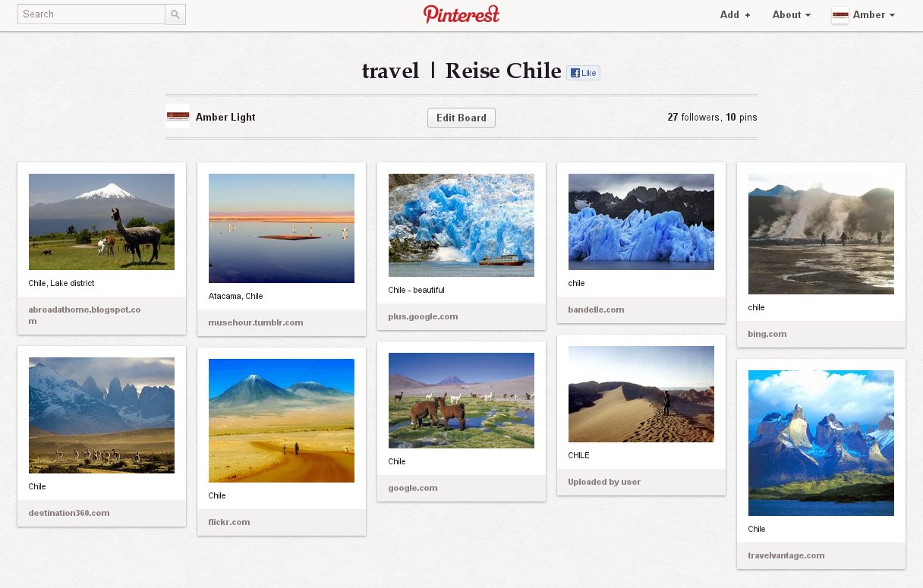Click the Facebook Like button
The width and height of the screenshot is (923, 588).
tap(583, 73)
